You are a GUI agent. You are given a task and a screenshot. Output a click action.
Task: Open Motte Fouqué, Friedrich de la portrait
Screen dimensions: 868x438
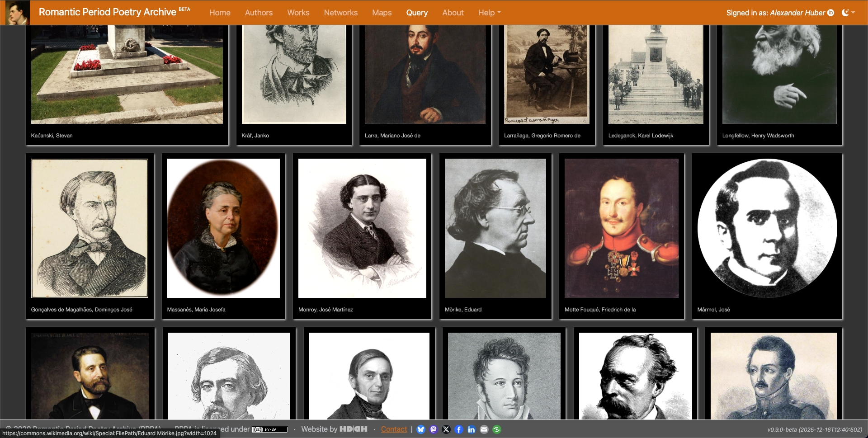[621, 228]
